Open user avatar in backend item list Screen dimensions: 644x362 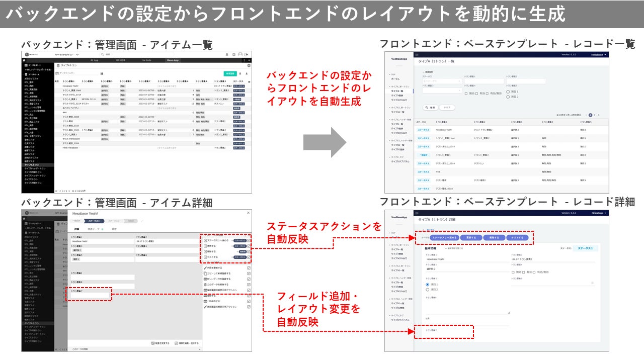[x=240, y=54]
